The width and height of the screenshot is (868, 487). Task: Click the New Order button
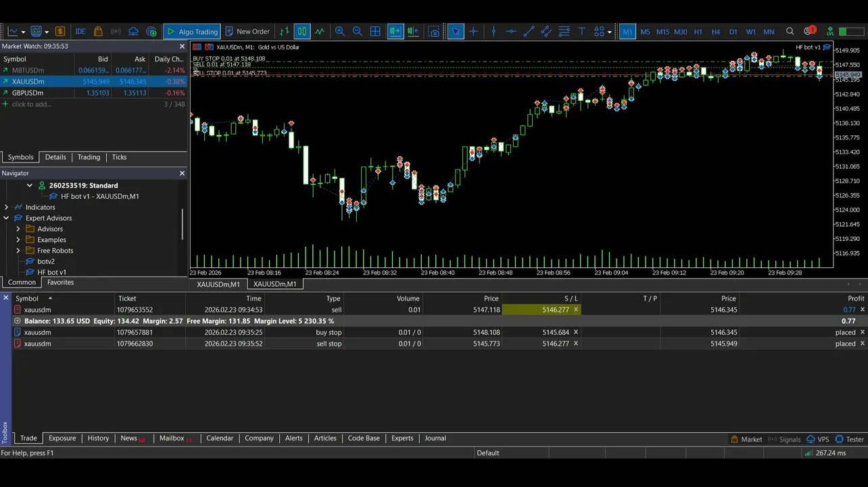pyautogui.click(x=247, y=31)
